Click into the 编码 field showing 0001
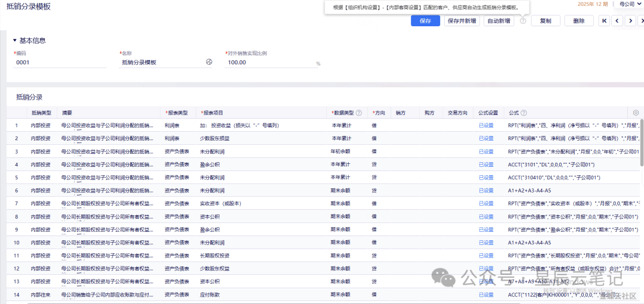The height and width of the screenshot is (304, 644). (x=60, y=63)
